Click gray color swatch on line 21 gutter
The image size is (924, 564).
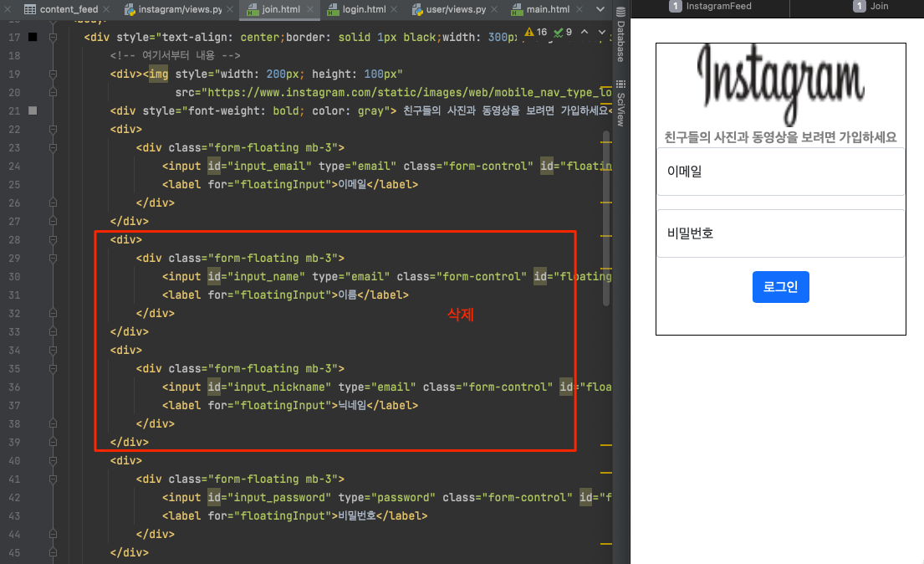[33, 110]
